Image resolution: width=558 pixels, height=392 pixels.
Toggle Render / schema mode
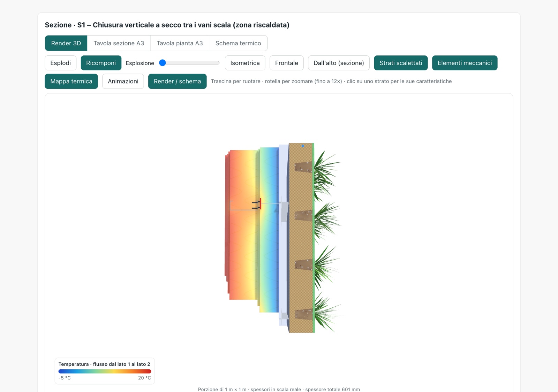pyautogui.click(x=178, y=81)
